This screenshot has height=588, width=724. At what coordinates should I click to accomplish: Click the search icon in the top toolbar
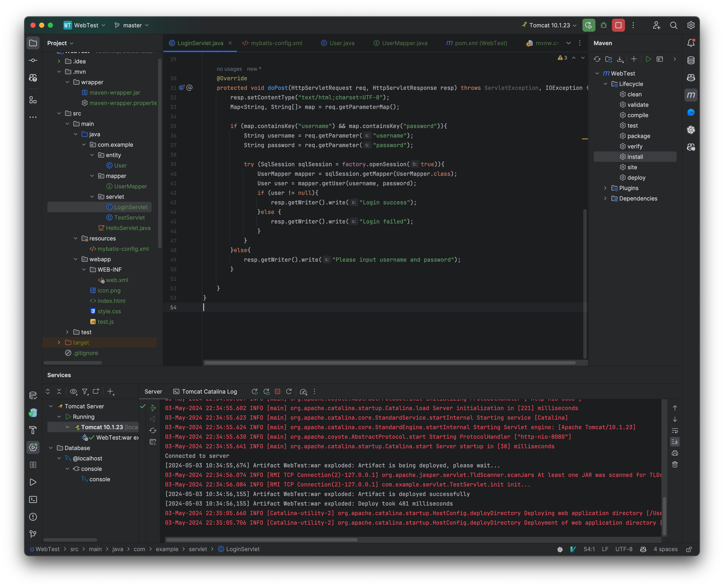pyautogui.click(x=674, y=25)
